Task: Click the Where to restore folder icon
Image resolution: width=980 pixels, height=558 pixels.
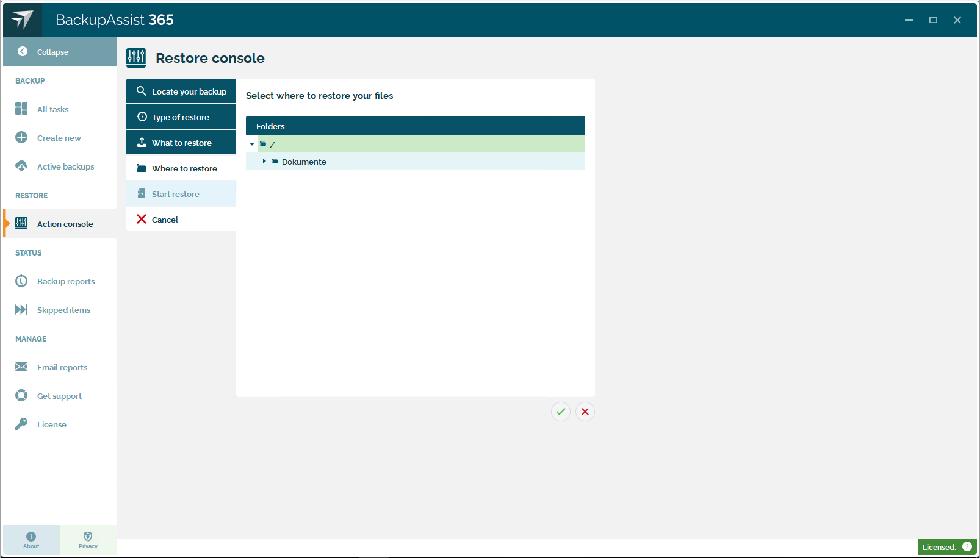Action: pyautogui.click(x=142, y=168)
